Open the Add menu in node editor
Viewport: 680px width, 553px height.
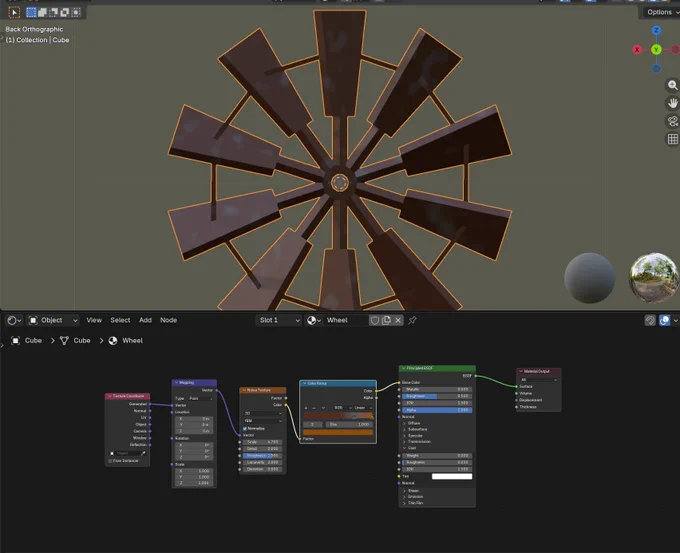145,320
